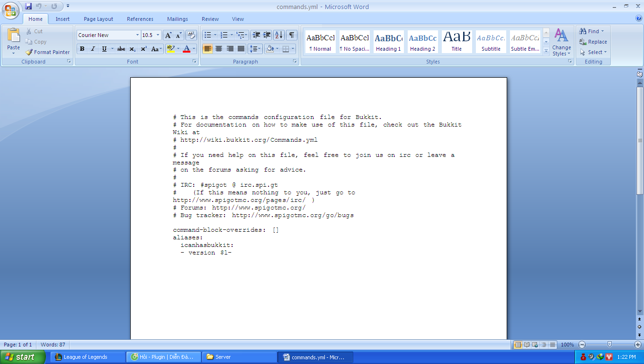
Task: Open word count from Words: 87
Action: click(x=53, y=345)
